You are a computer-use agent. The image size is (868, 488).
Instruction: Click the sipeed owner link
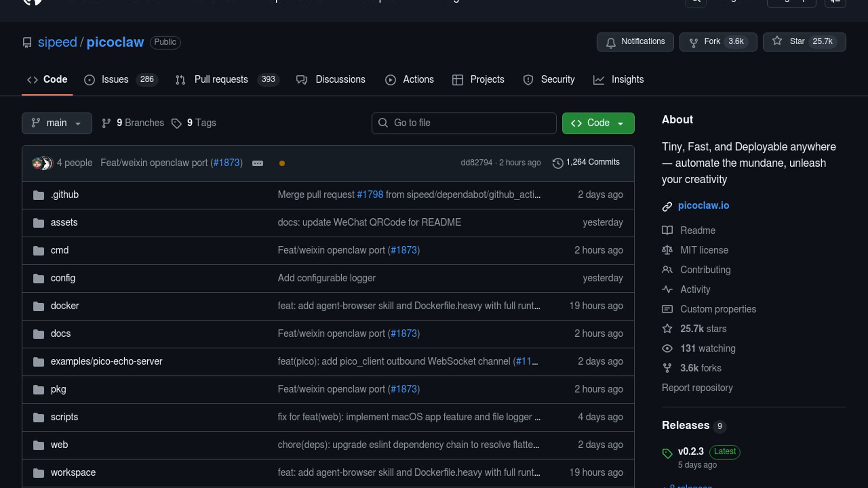click(57, 42)
